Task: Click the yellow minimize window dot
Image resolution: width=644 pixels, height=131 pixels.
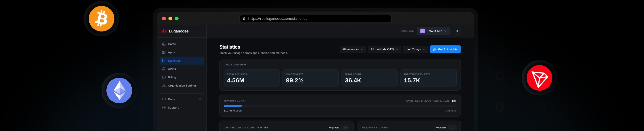Action: pos(170,18)
